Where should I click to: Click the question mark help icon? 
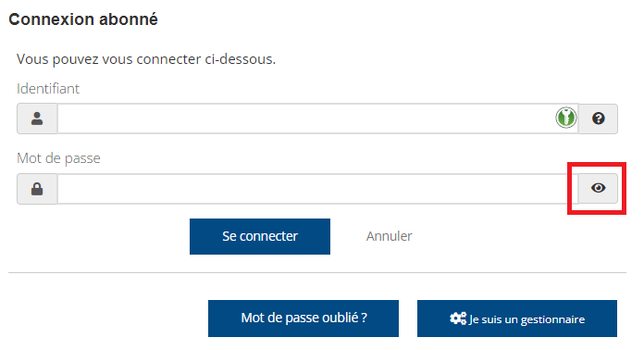599,119
